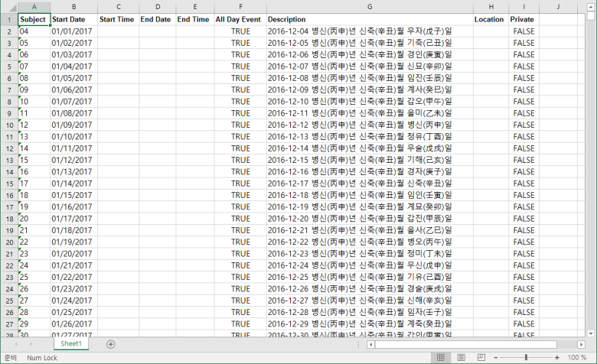Select the All Day Event header cell

(x=239, y=19)
